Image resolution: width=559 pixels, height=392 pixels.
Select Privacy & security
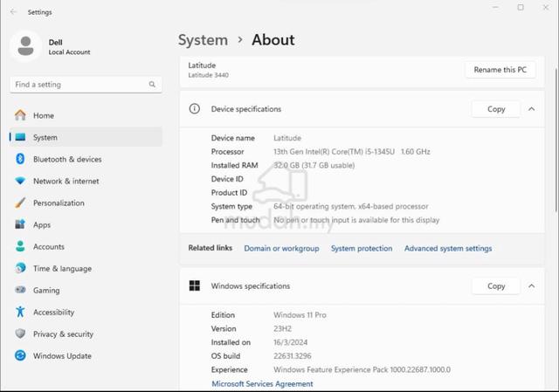pyautogui.click(x=86, y=334)
